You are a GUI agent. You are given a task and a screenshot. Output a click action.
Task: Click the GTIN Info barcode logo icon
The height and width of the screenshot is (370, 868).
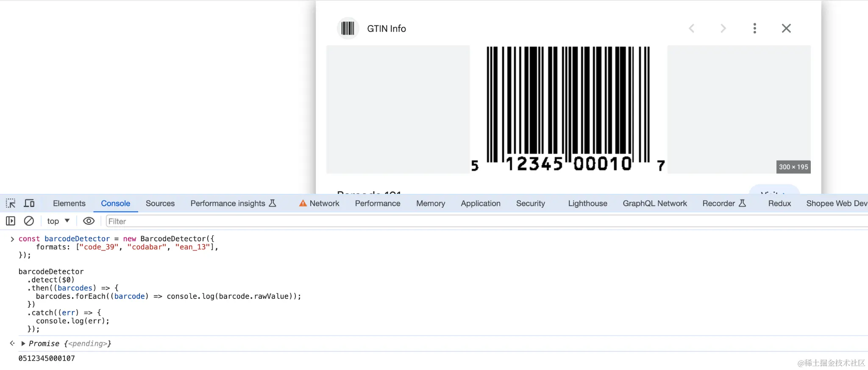point(348,28)
